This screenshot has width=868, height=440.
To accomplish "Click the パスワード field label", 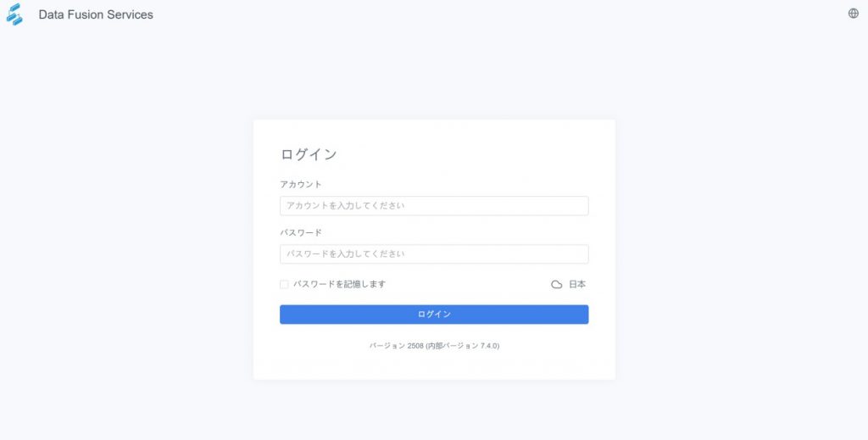I will pyautogui.click(x=301, y=232).
